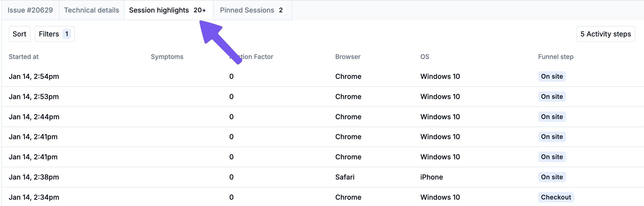This screenshot has width=644, height=206.
Task: Switch to the Technical details tab
Action: (92, 10)
